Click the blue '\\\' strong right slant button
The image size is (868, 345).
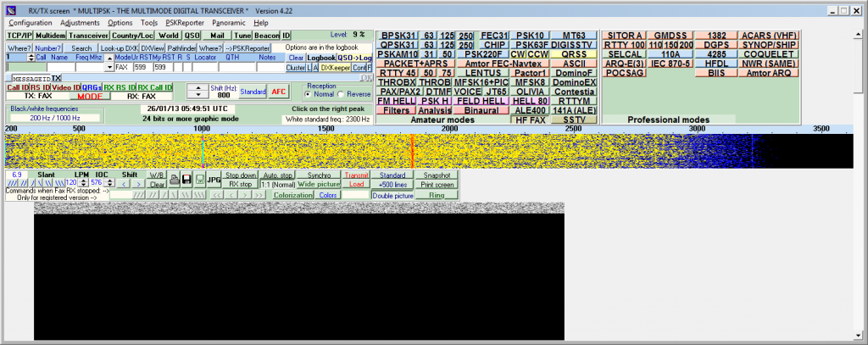[60, 183]
